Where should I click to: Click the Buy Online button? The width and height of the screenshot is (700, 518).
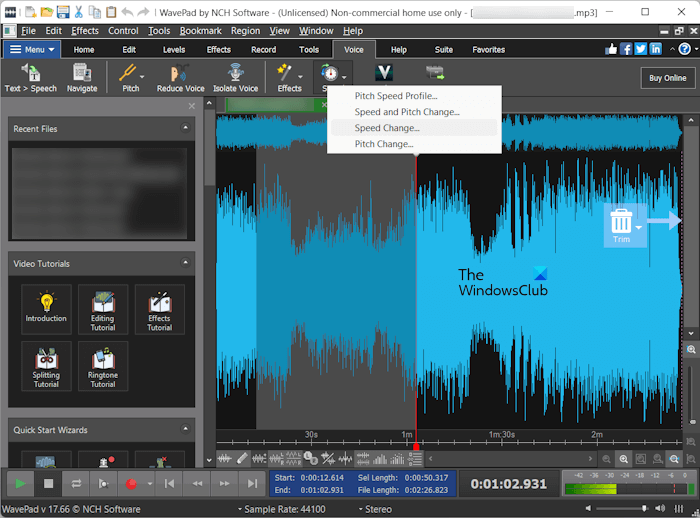(667, 78)
